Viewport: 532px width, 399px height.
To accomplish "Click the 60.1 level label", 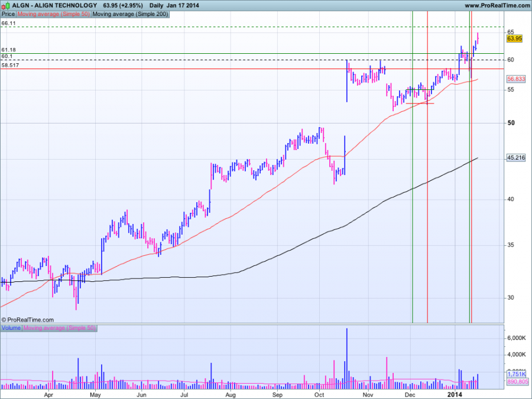I will (7, 56).
